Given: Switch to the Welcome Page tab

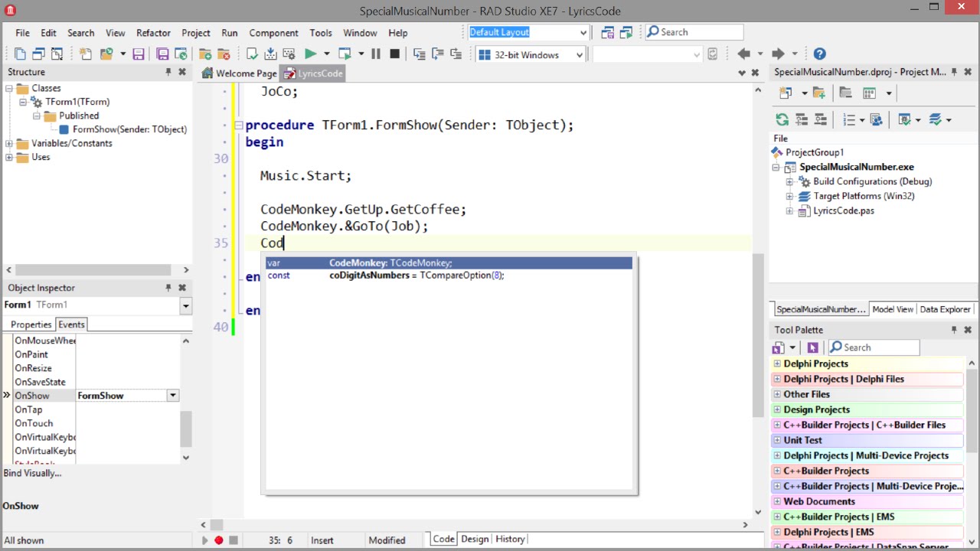Looking at the screenshot, I should (x=239, y=73).
